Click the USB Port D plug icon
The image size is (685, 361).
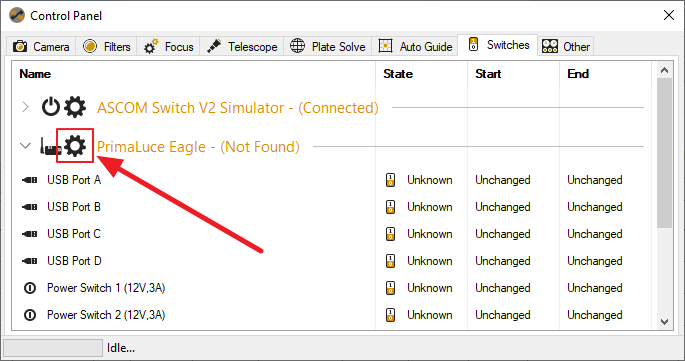[30, 261]
